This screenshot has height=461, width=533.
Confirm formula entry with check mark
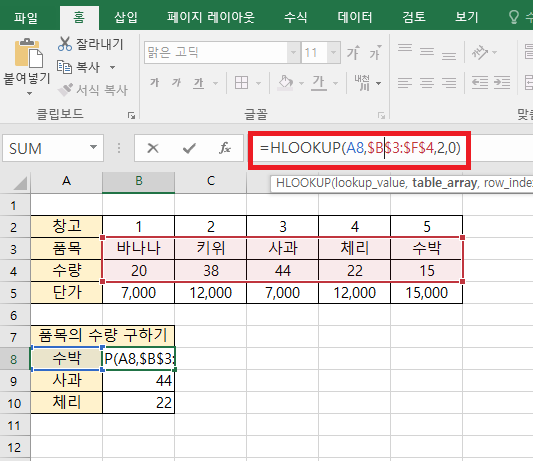click(x=189, y=148)
